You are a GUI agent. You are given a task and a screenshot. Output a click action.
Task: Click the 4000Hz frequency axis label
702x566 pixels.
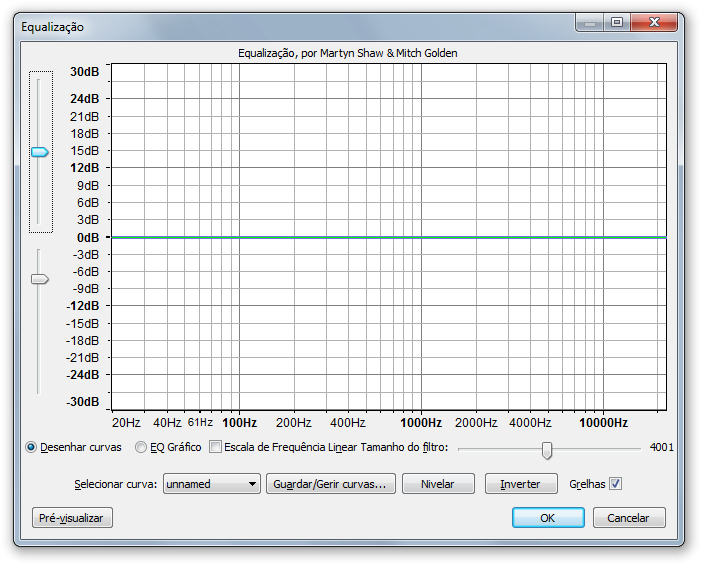530,423
